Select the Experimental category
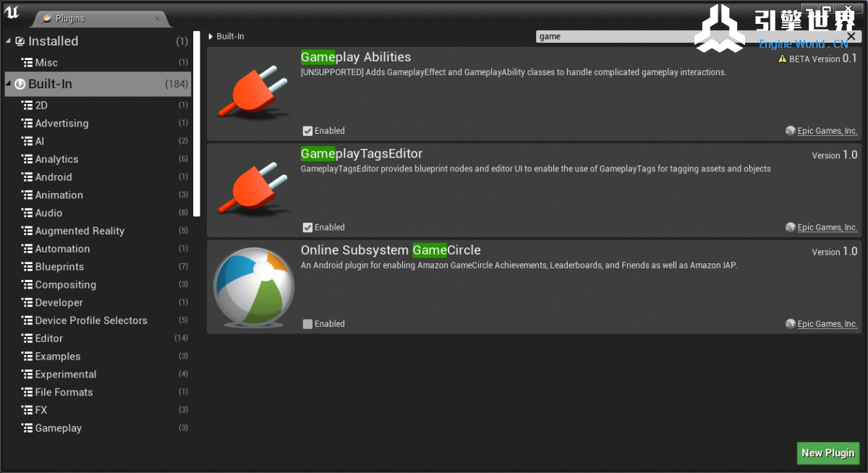 (98, 375)
